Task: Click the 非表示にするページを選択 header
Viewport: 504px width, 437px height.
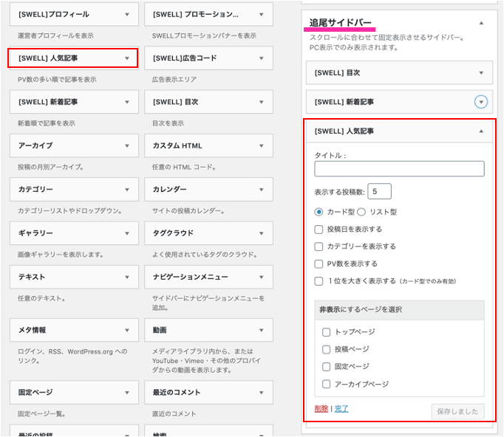Action: (x=399, y=310)
